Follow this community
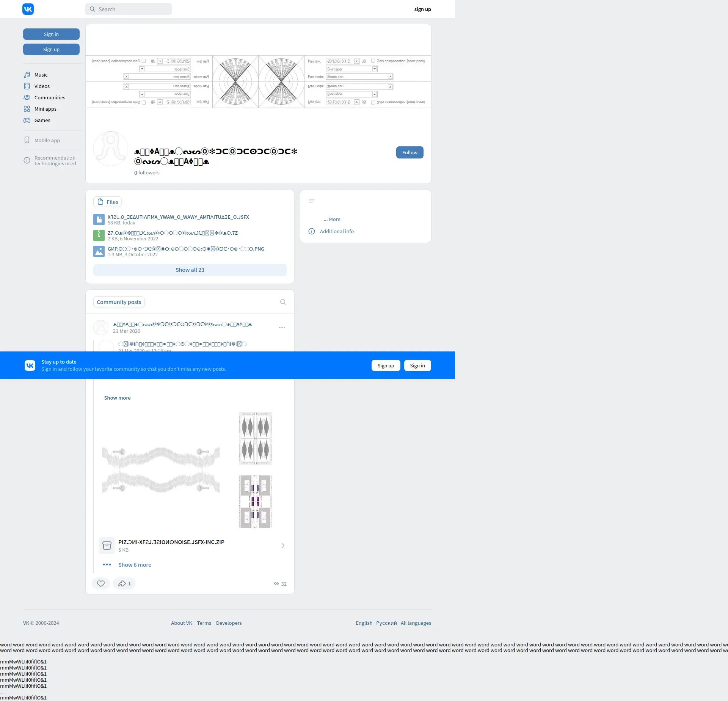 pyautogui.click(x=409, y=152)
